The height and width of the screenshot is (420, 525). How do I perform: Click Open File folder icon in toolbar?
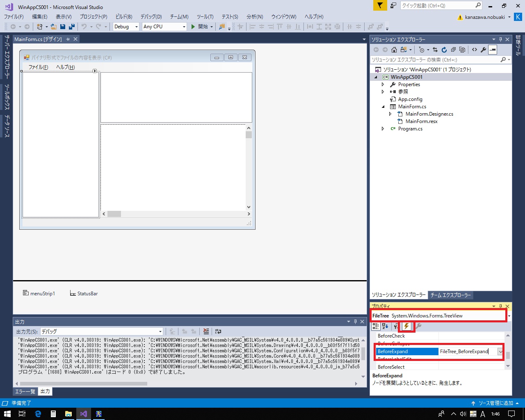tap(54, 26)
